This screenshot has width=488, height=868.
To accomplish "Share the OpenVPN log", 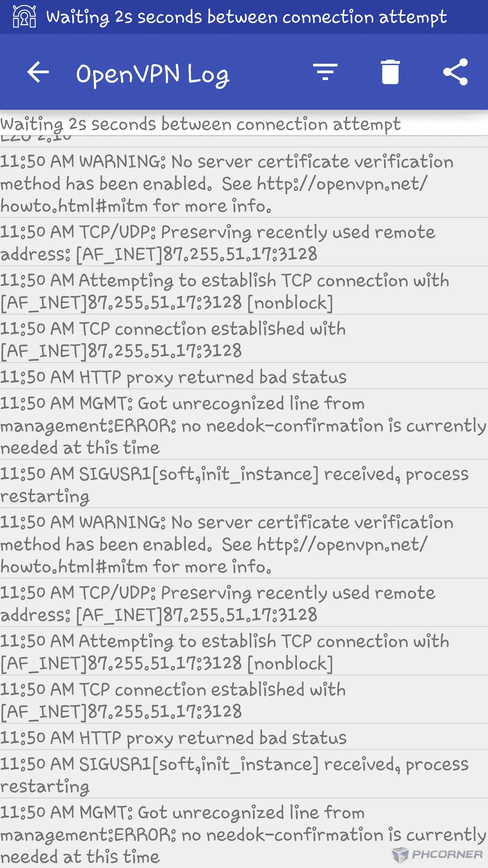I will pyautogui.click(x=455, y=72).
